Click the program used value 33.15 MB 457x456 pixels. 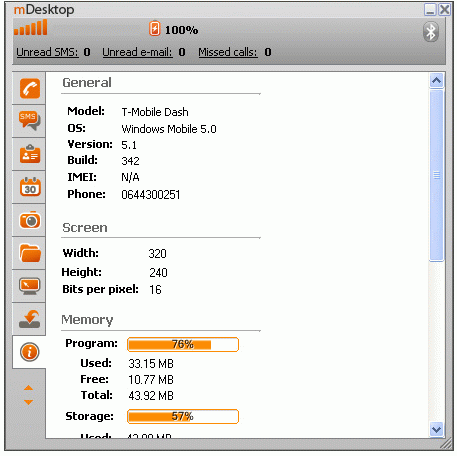[x=151, y=364]
